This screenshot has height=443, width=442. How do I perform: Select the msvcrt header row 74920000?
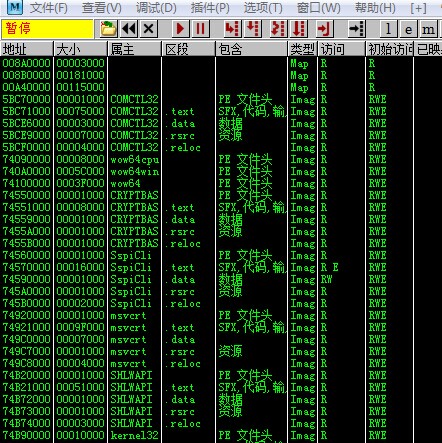(221, 315)
